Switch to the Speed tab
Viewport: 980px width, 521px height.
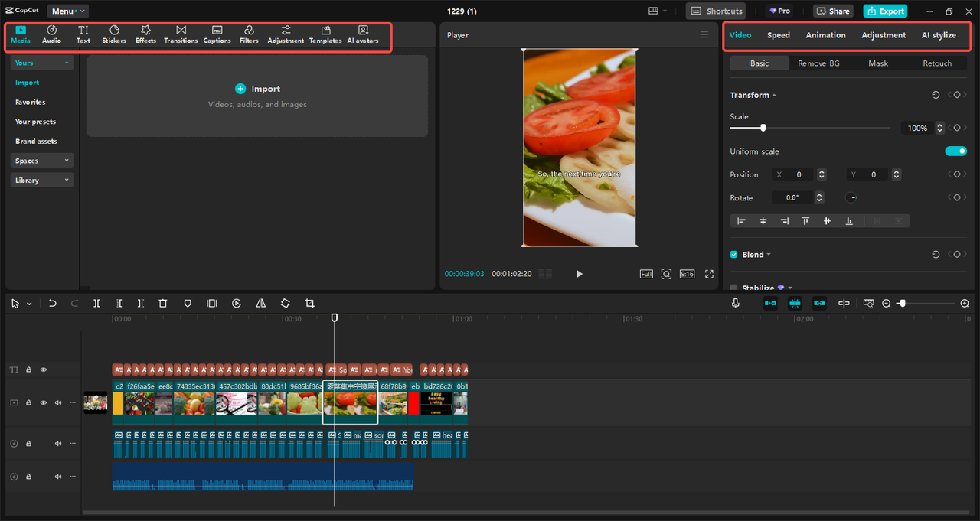coord(779,35)
